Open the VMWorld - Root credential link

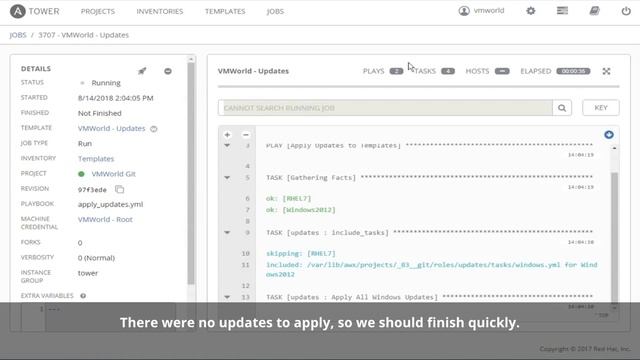coord(105,219)
